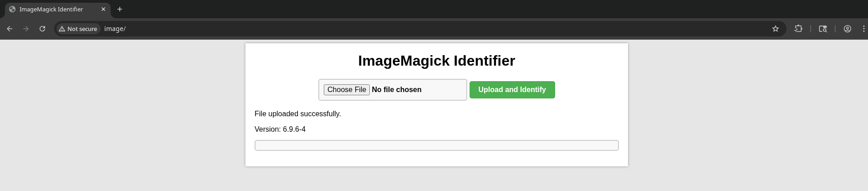Focus the address bar showing image/

point(410,29)
